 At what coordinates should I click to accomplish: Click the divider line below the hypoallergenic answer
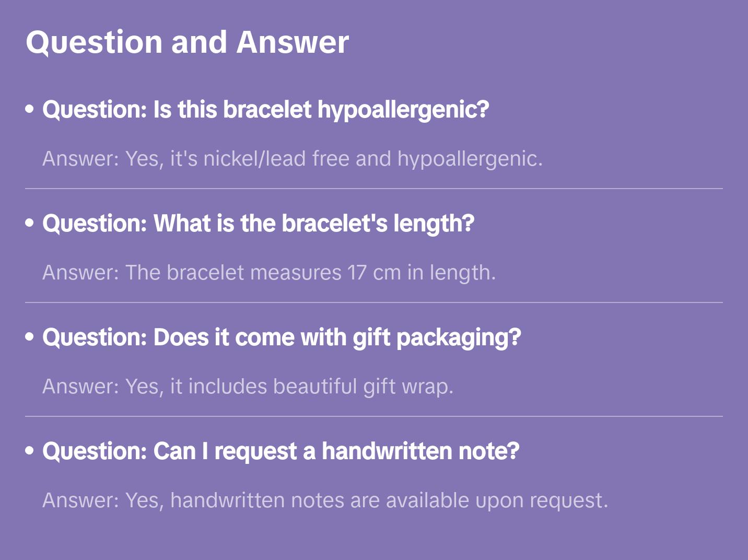coord(374,189)
